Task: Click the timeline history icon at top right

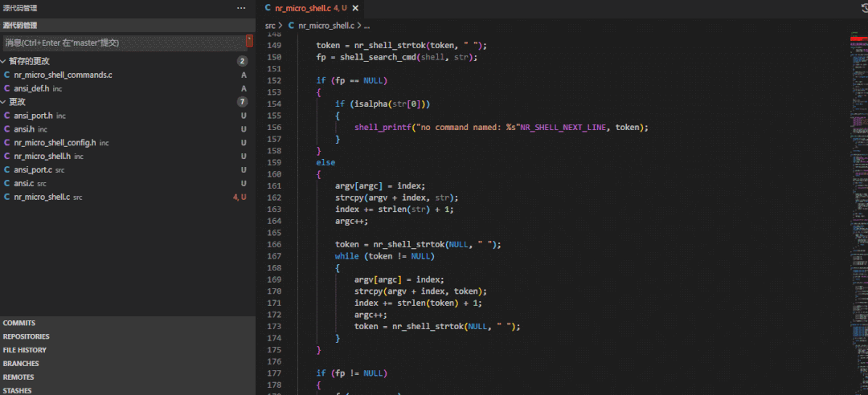Action: (863, 8)
